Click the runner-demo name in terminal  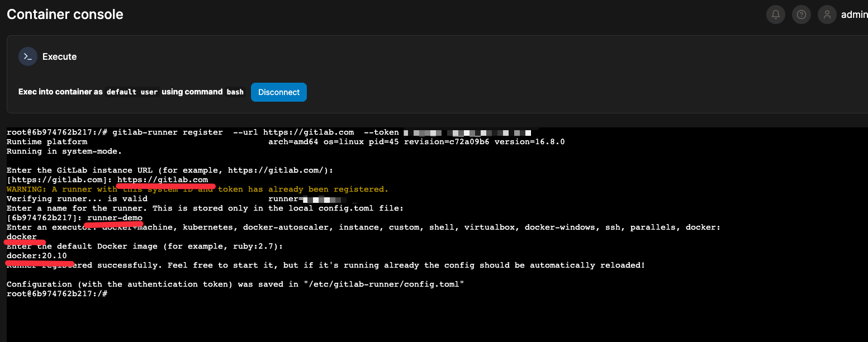click(115, 218)
